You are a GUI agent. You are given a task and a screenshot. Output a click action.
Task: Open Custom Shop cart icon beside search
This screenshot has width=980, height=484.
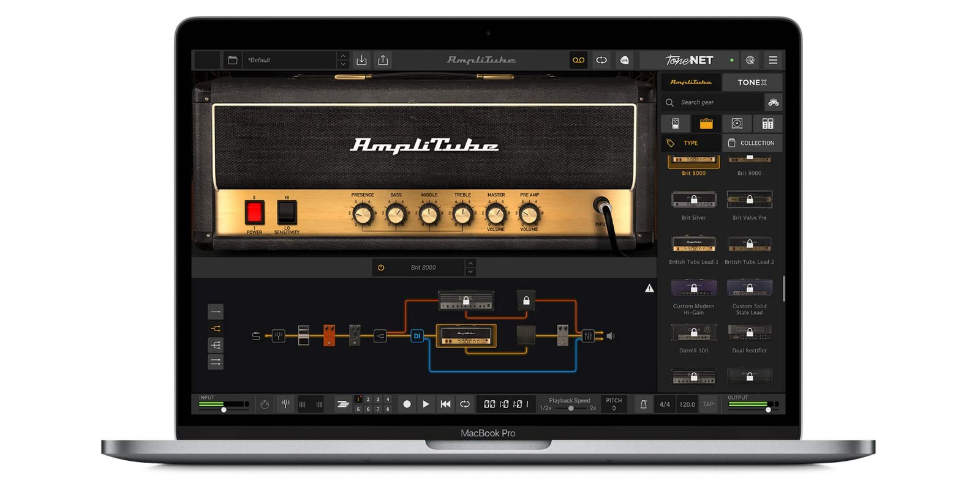(x=774, y=102)
